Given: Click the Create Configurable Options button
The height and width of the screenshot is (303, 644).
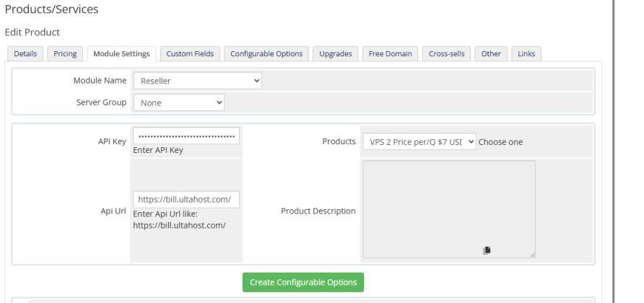Looking at the screenshot, I should (303, 283).
